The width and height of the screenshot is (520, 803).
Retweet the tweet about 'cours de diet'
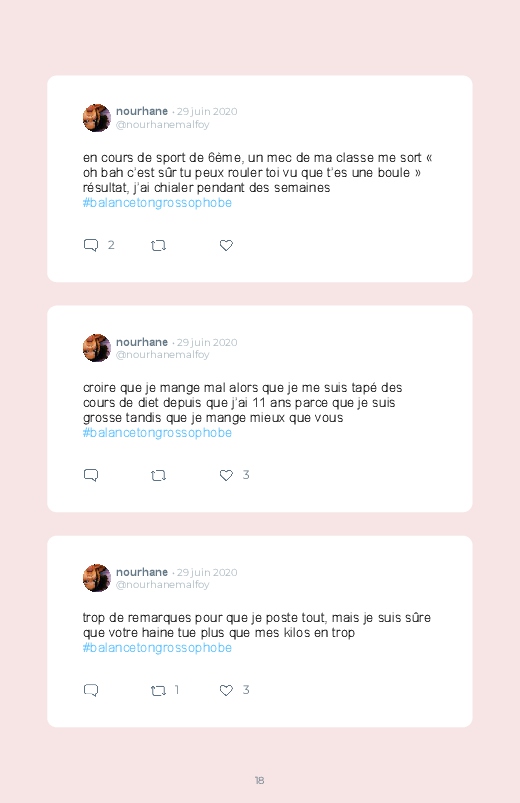pyautogui.click(x=158, y=476)
